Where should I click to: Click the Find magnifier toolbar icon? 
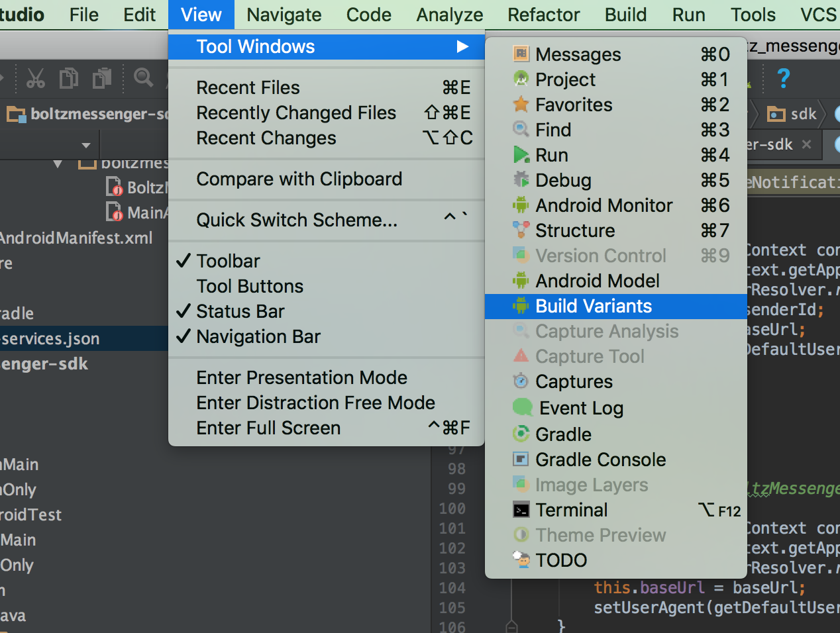(143, 78)
